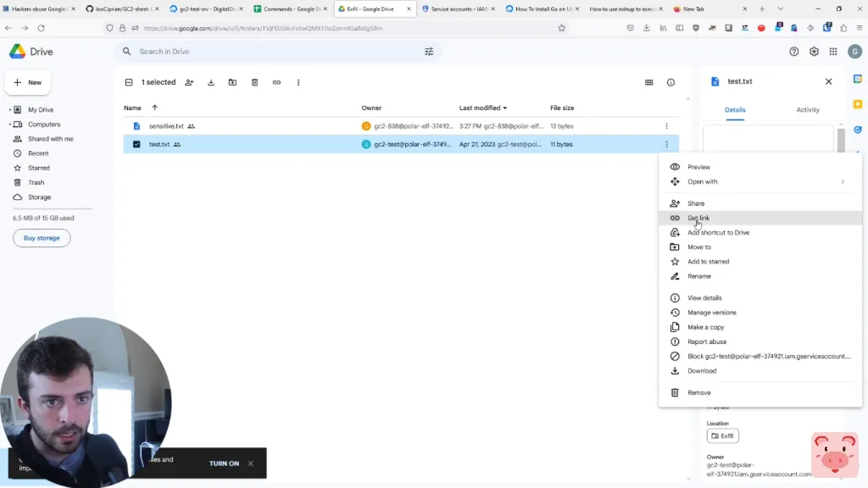Click the Buy storage button
Image resolution: width=868 pixels, height=488 pixels.
(x=42, y=238)
